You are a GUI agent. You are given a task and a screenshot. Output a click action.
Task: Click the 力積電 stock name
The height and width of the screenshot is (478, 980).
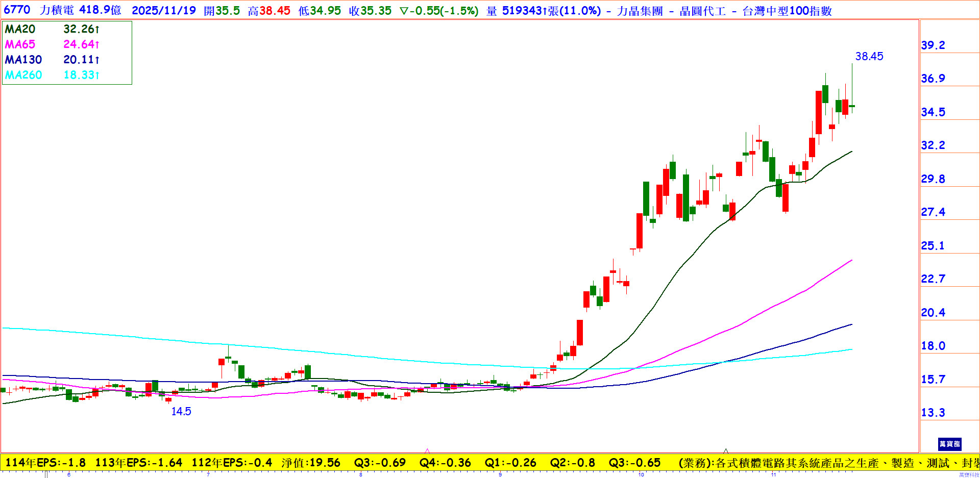coord(57,10)
